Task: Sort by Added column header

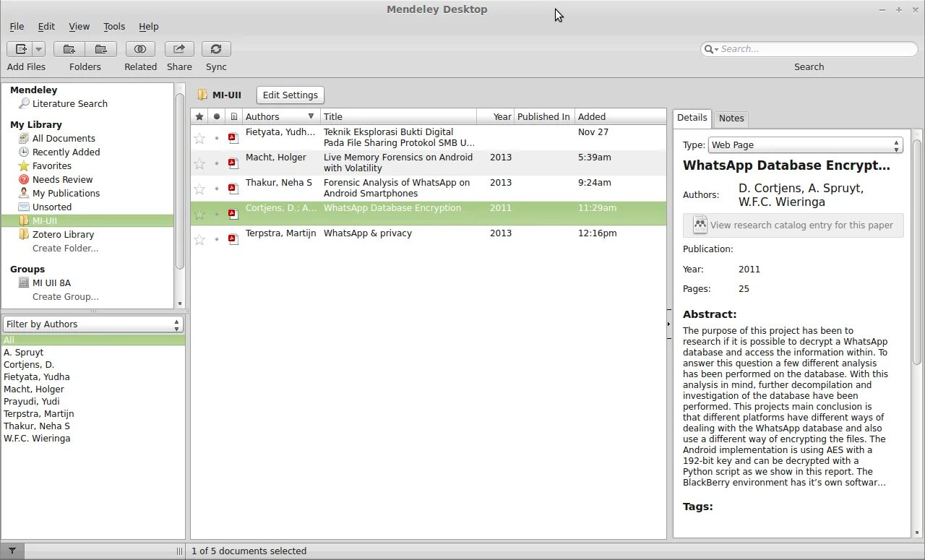Action: tap(620, 116)
